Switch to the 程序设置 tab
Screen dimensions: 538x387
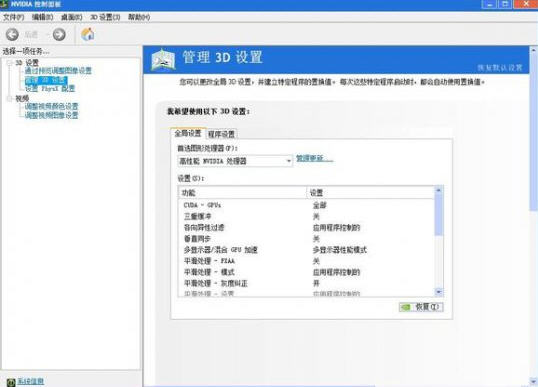221,134
